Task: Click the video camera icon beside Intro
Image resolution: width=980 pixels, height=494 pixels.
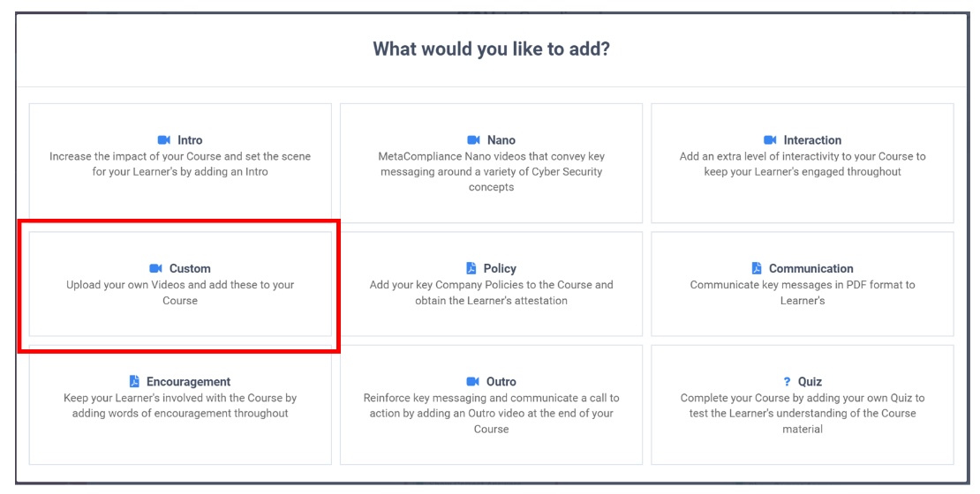Action: (x=163, y=140)
